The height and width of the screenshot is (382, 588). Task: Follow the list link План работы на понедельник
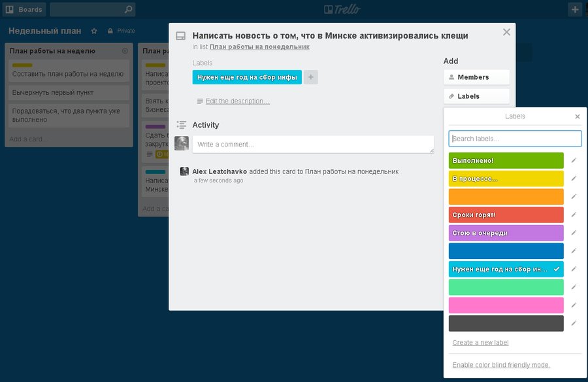click(259, 47)
